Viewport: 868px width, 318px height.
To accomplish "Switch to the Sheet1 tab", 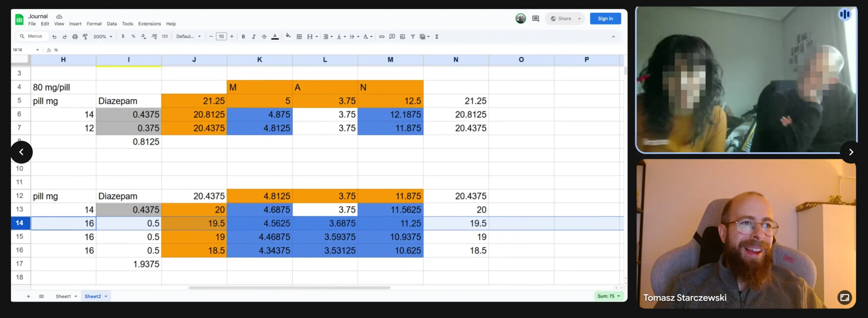I will [63, 296].
